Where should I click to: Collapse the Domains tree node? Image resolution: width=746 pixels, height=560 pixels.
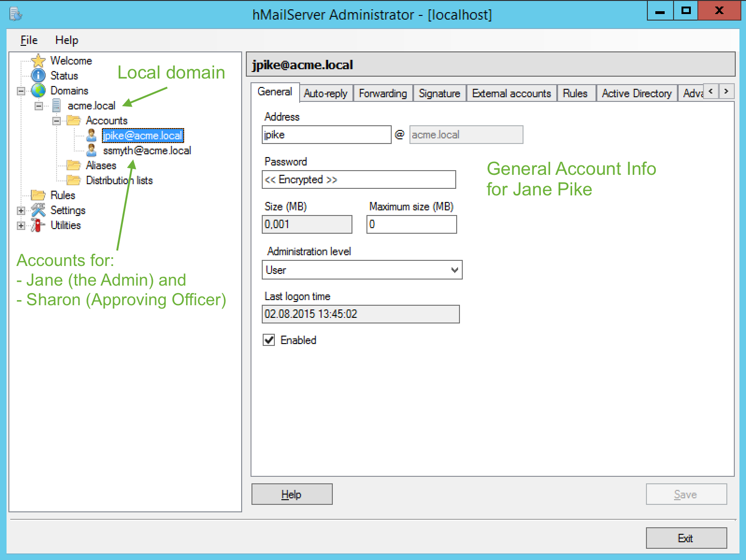(x=21, y=91)
